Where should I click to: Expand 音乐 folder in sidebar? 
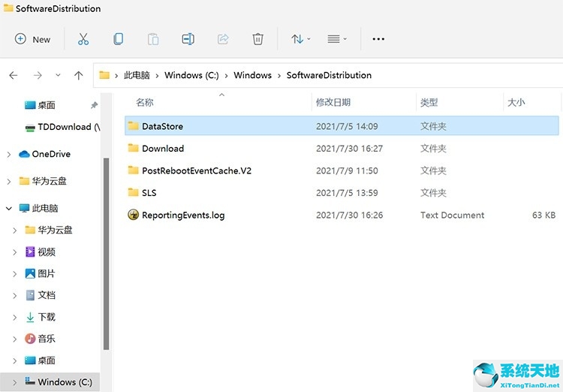pyautogui.click(x=14, y=339)
